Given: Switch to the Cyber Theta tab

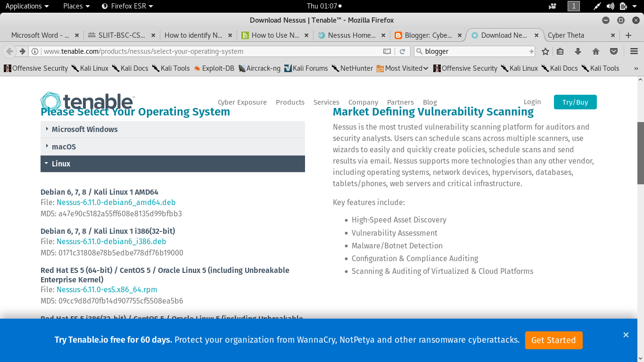Looking at the screenshot, I should (566, 35).
